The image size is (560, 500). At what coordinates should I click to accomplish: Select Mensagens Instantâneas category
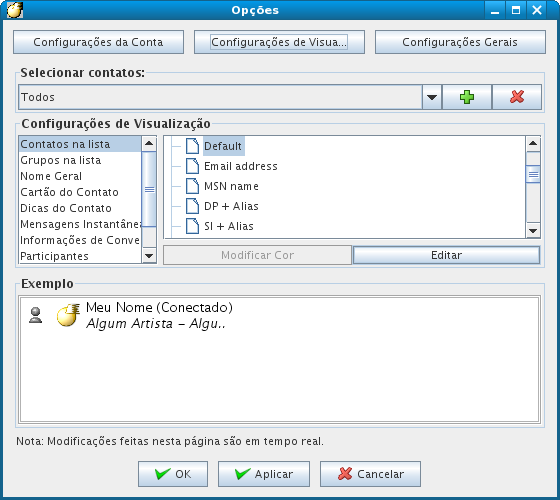80,224
